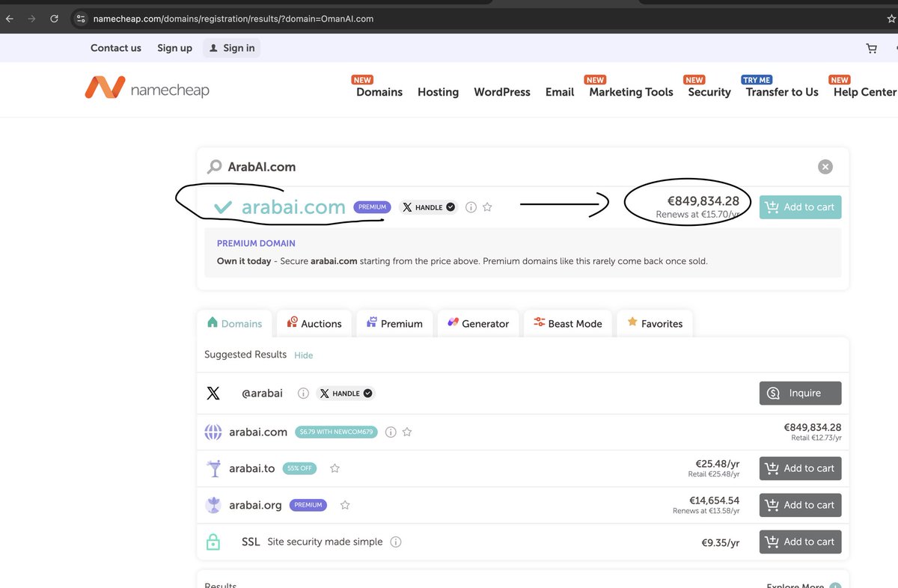This screenshot has height=588, width=898.
Task: Click X HANDLE badge beside arabai.com premium
Action: (428, 207)
